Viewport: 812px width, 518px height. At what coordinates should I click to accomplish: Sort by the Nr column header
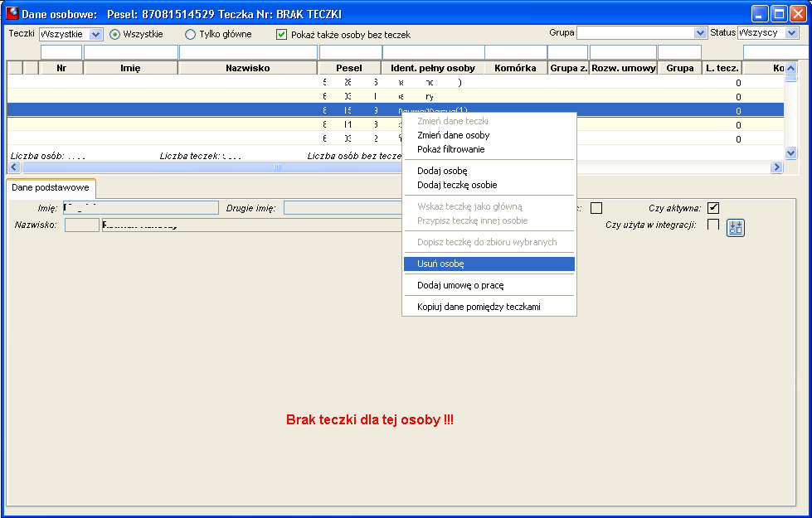click(x=61, y=68)
